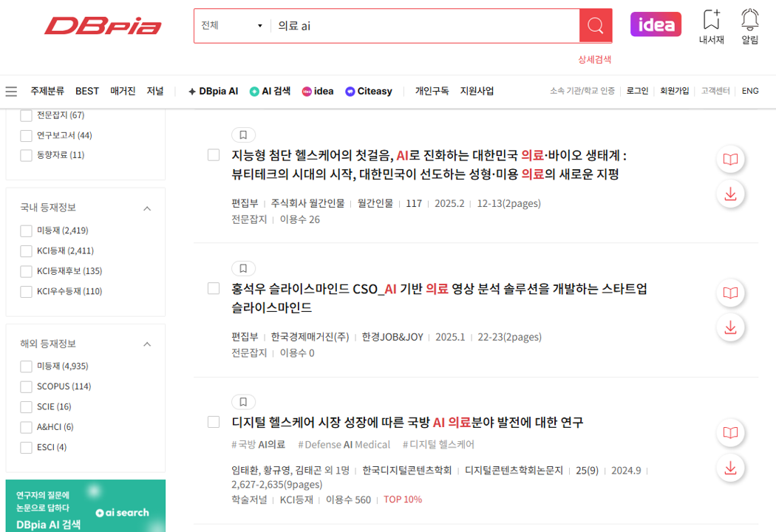This screenshot has height=532, width=776.
Task: Check the ESCI (4) filter
Action: (x=26, y=447)
